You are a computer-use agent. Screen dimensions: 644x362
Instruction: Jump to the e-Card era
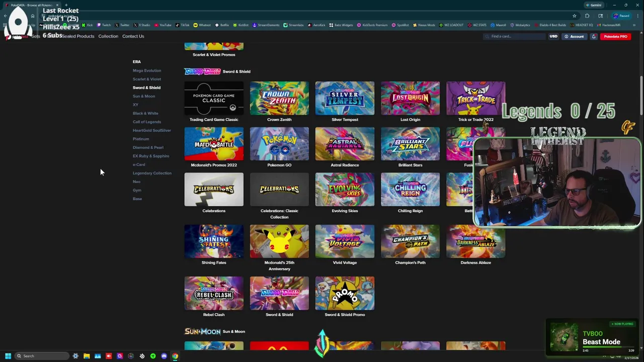coord(139,164)
